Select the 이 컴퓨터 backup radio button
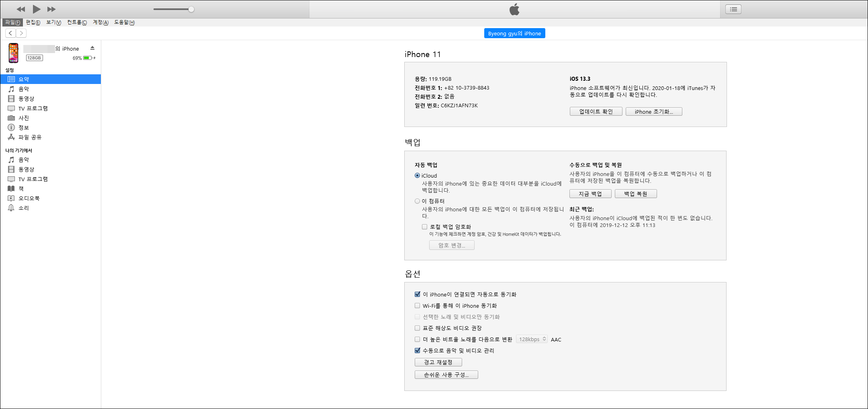Viewport: 868px width, 409px height. tap(417, 201)
